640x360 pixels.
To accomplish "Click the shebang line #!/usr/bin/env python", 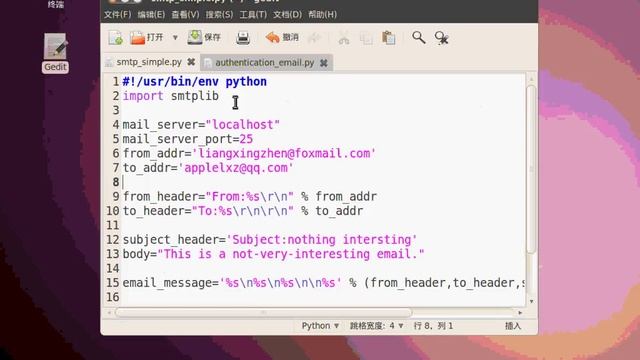I will coord(195,82).
